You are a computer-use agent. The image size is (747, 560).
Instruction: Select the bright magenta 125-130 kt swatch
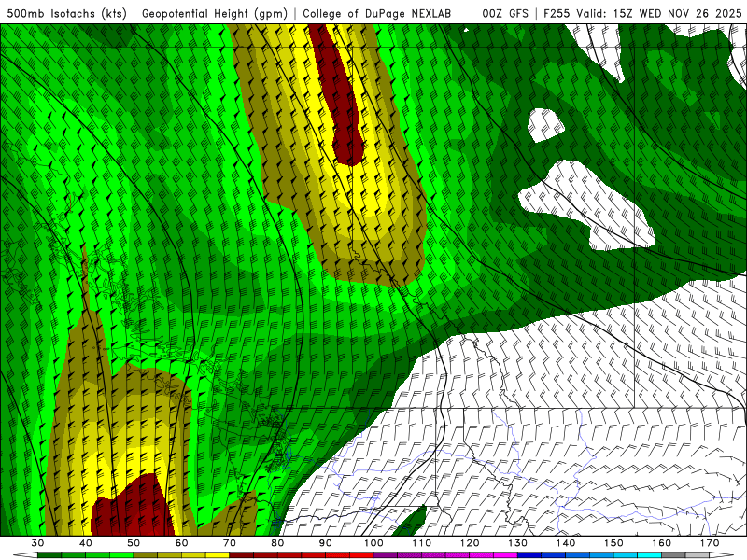pos(505,555)
